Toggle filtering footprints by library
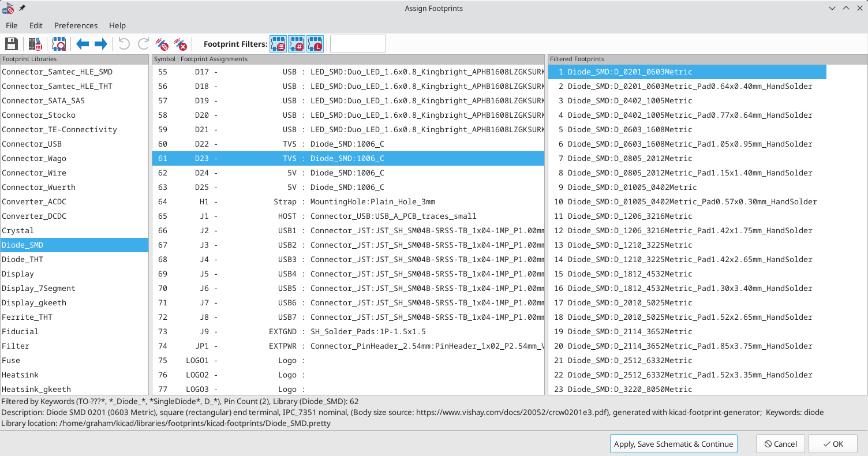Screen dimensions: 868x456 (315, 44)
